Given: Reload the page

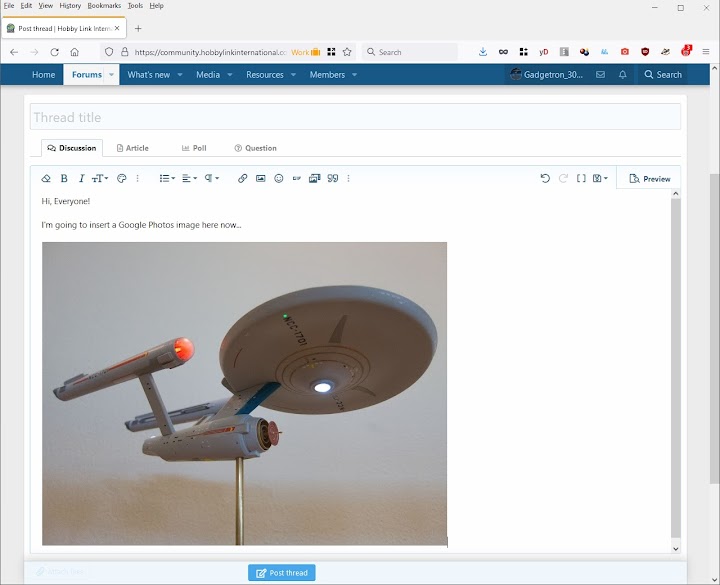Looking at the screenshot, I should 55,52.
